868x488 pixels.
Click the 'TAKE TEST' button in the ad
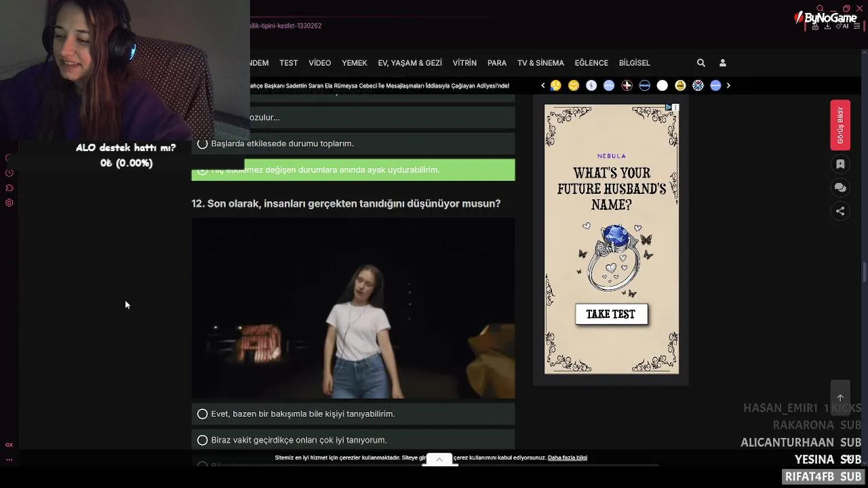pyautogui.click(x=611, y=314)
